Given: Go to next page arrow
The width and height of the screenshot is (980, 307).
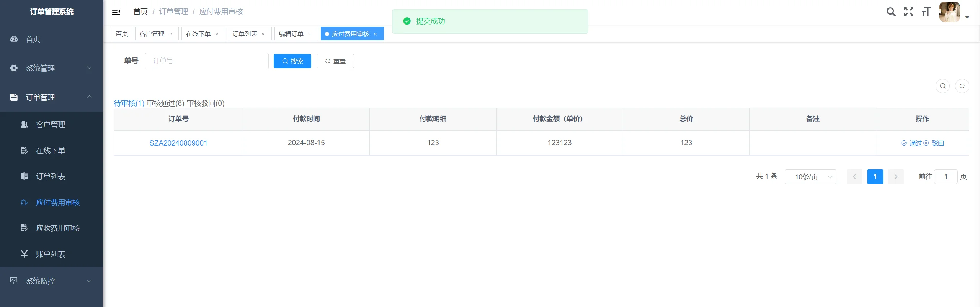Looking at the screenshot, I should pos(896,177).
